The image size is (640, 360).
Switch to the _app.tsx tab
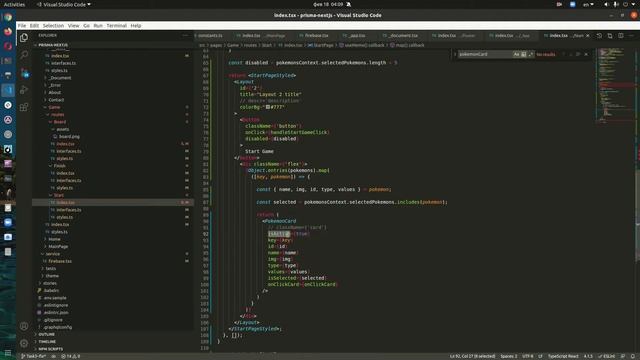pyautogui.click(x=357, y=36)
